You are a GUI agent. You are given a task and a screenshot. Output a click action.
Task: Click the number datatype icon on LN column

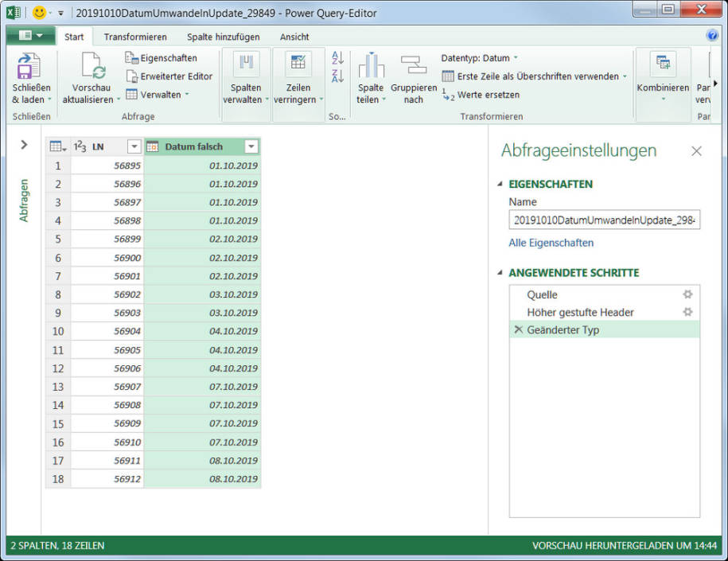(x=80, y=146)
